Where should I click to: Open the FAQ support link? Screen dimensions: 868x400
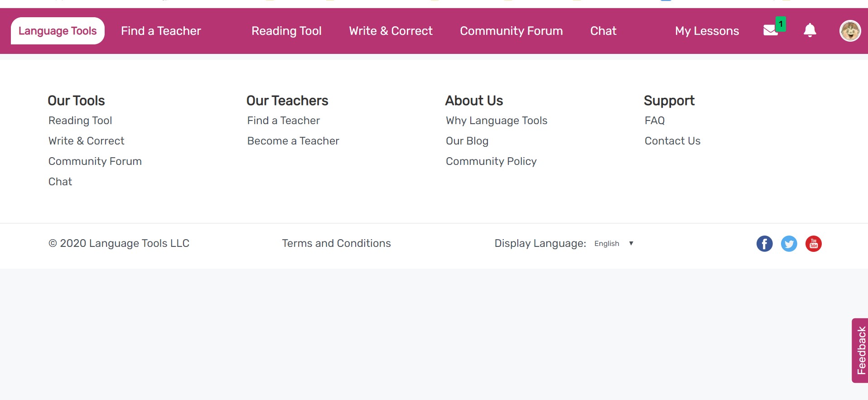655,120
